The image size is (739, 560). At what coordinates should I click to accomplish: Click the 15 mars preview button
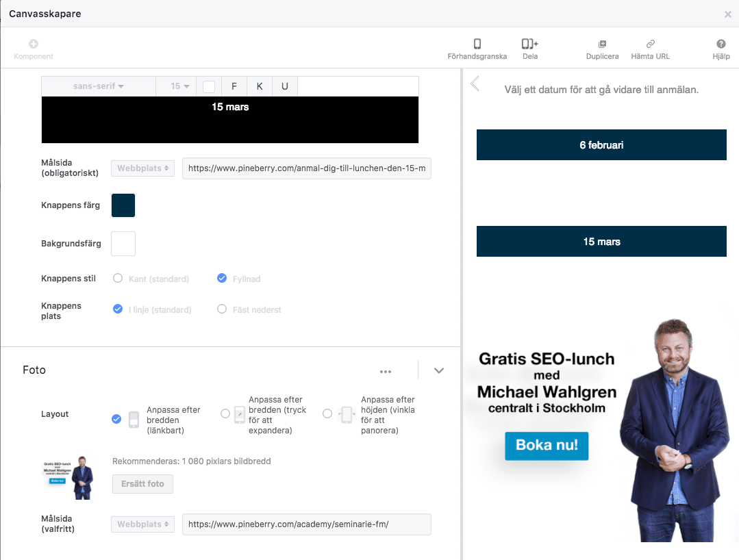601,242
